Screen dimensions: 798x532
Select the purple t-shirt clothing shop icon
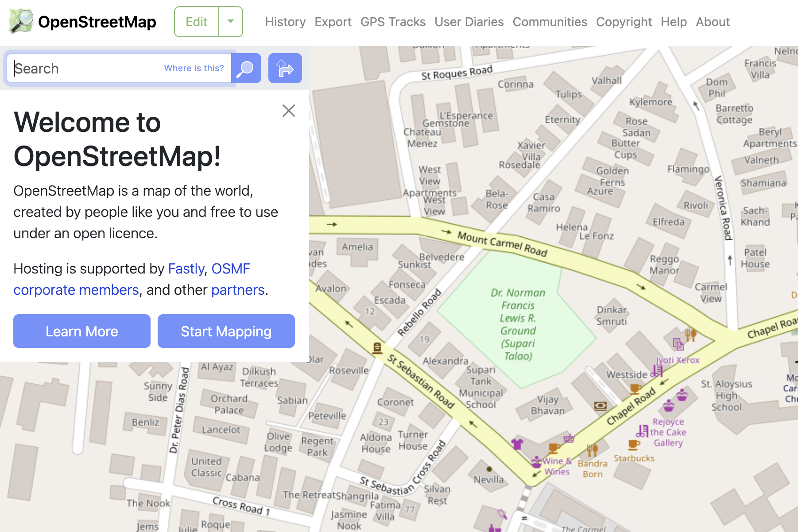click(x=517, y=443)
